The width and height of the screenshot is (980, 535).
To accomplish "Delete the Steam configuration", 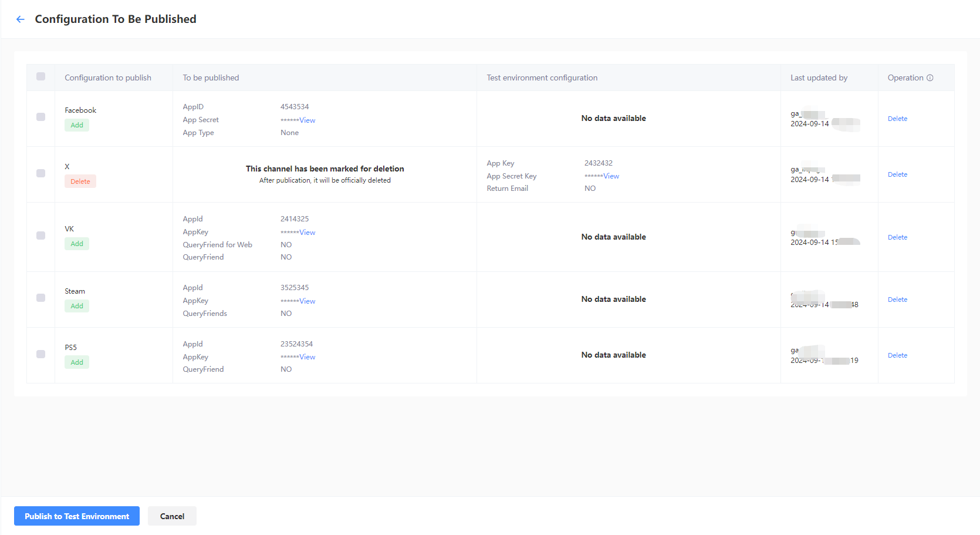I will (x=897, y=299).
